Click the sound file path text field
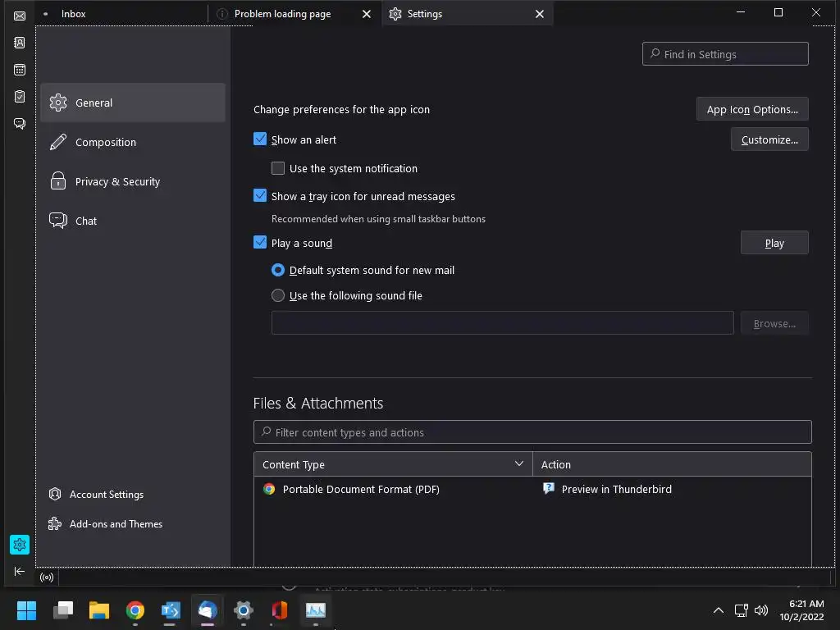Screen dimensions: 840x630 pyautogui.click(x=502, y=323)
